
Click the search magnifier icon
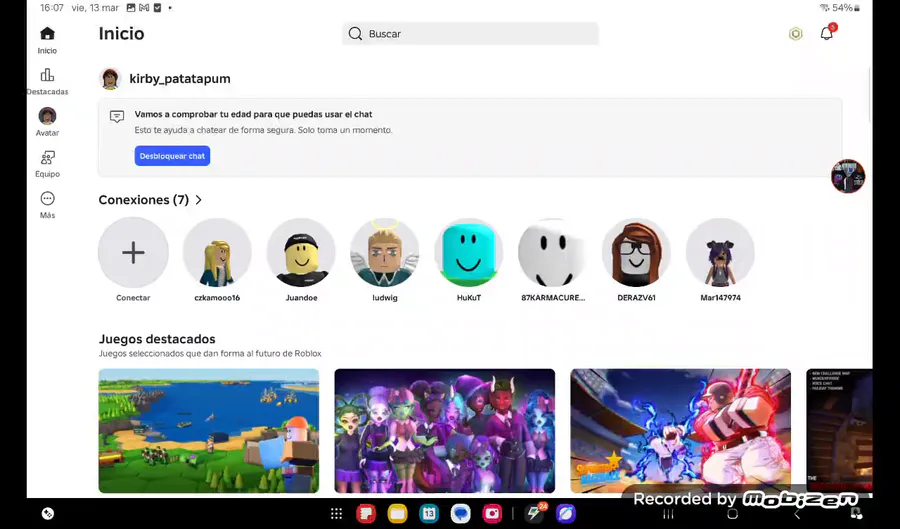pyautogui.click(x=355, y=34)
